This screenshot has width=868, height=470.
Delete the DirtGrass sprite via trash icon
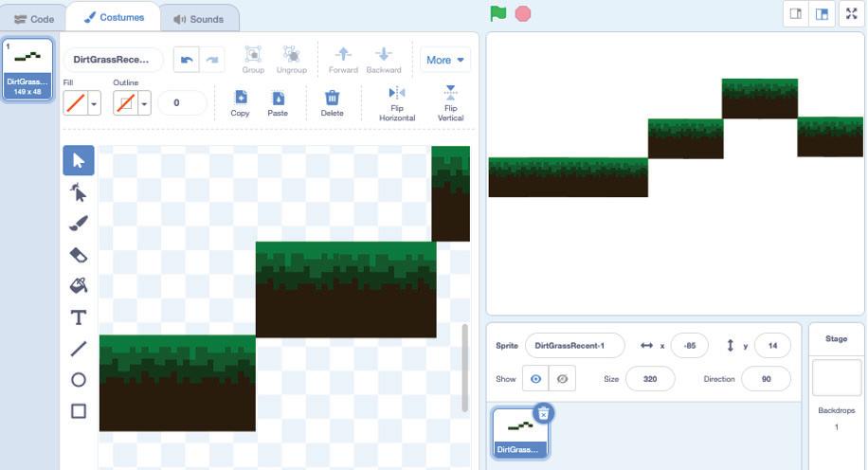click(544, 413)
